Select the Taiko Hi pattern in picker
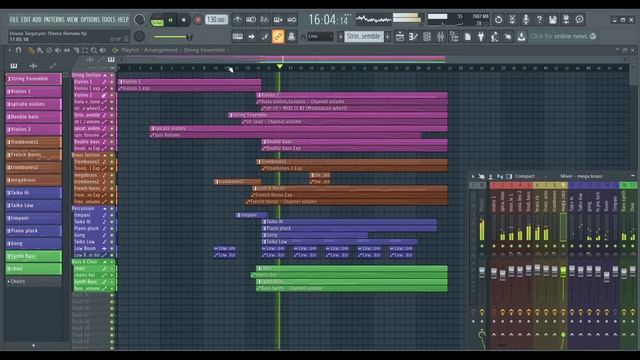 33,193
